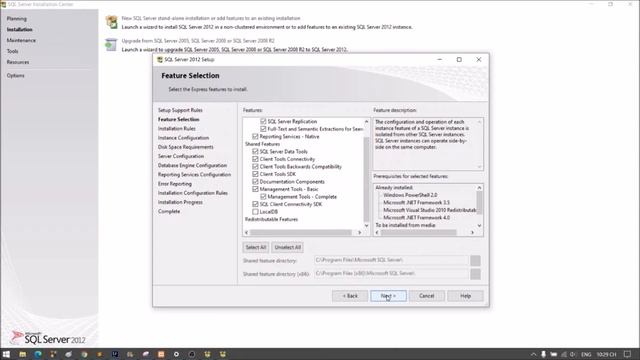
Task: Show hidden system tray icons
Action: 533,354
